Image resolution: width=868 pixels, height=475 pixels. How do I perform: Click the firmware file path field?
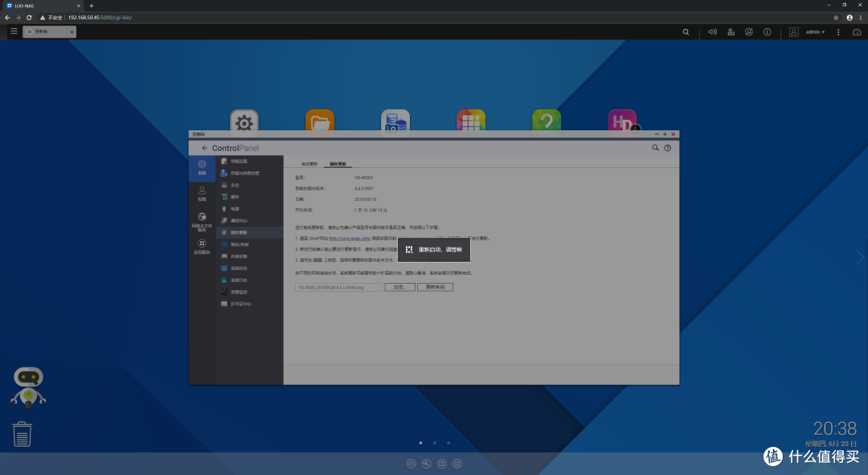click(338, 287)
